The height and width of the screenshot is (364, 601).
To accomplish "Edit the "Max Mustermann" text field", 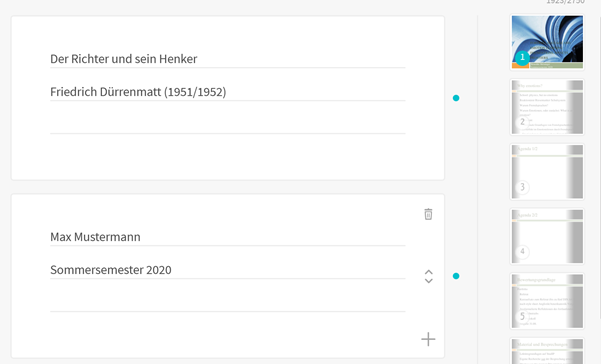I will [x=228, y=237].
